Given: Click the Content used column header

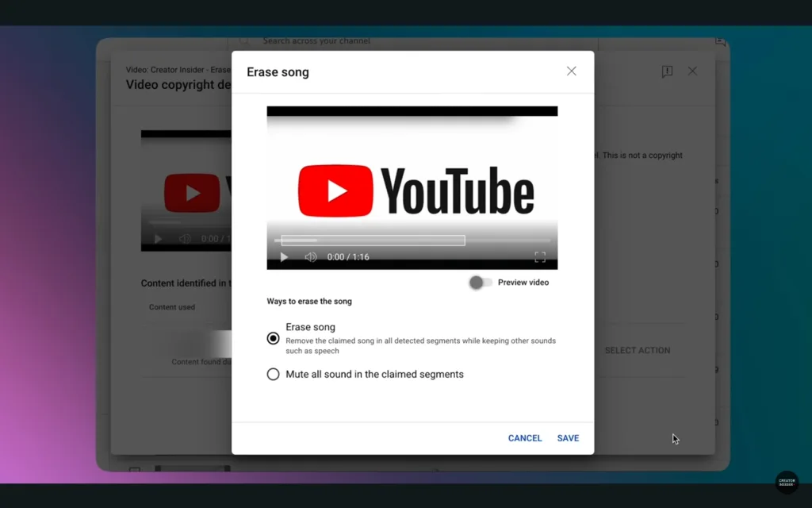Looking at the screenshot, I should (172, 307).
